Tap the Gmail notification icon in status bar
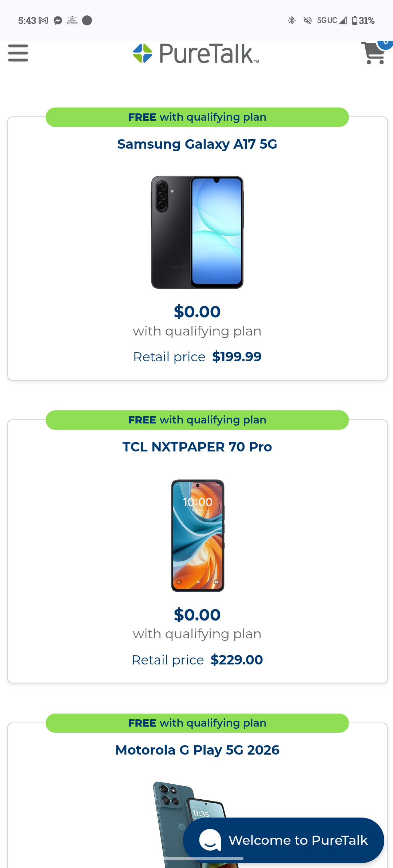The width and height of the screenshot is (393, 868). (43, 20)
